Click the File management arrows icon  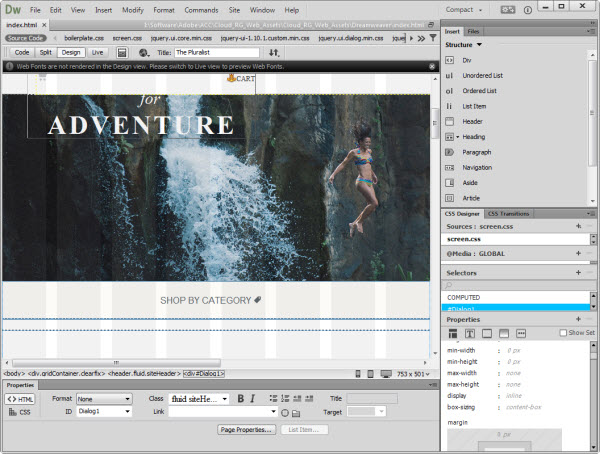point(274,52)
